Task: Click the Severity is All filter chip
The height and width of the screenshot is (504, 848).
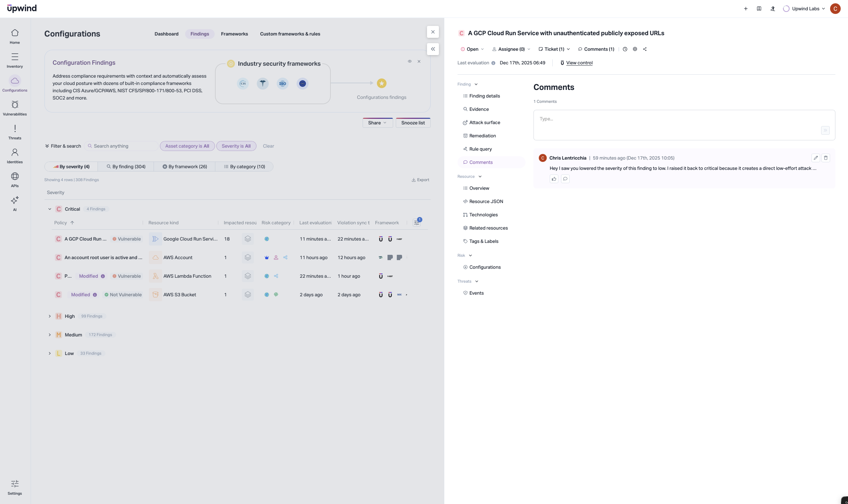Action: click(x=236, y=146)
